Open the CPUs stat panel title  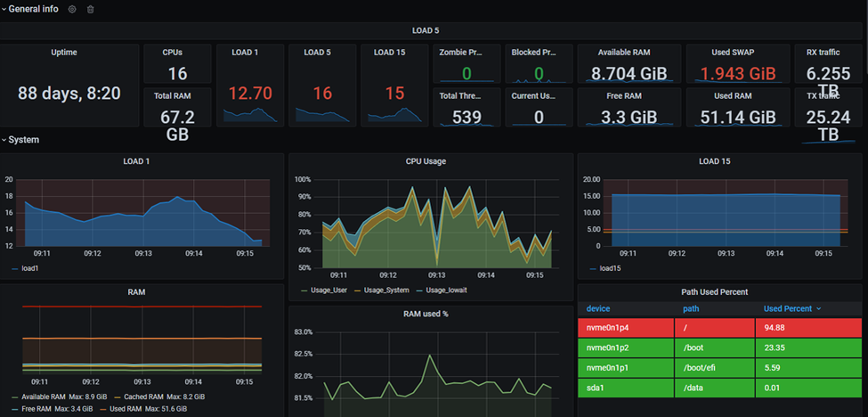click(172, 53)
